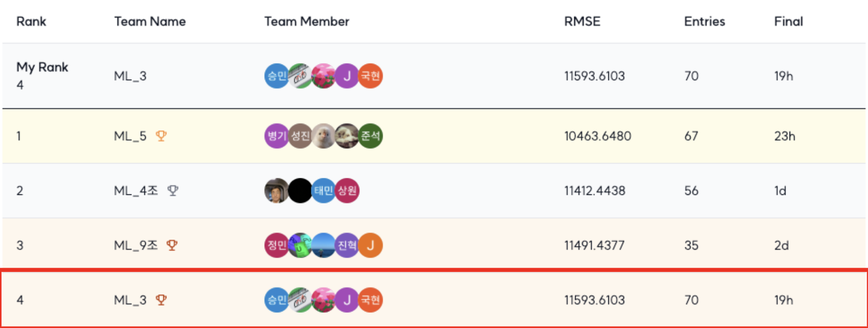Click the trophy icon next to ML_5

tap(161, 136)
